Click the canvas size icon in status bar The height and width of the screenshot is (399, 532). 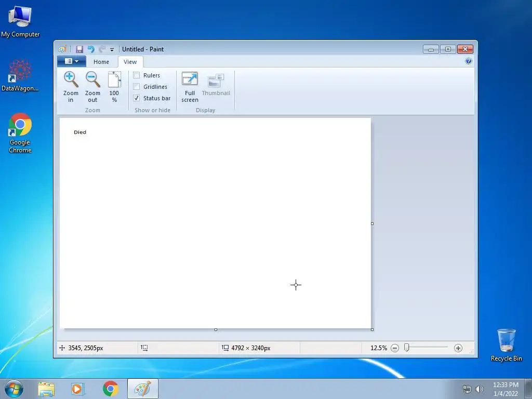coord(225,348)
